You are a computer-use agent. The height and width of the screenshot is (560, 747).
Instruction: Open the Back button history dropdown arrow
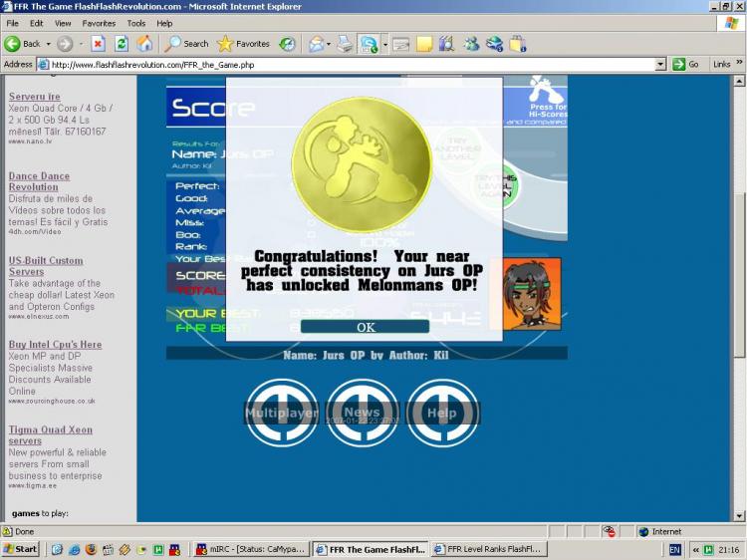point(48,44)
